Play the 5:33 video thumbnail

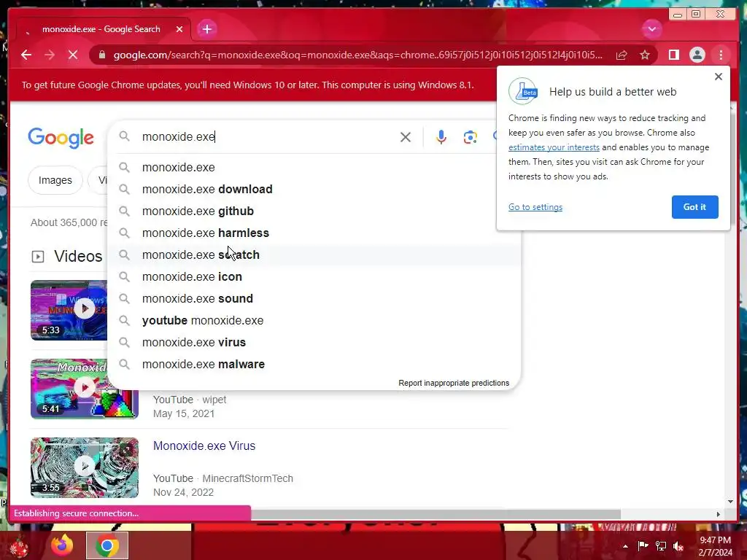coord(69,310)
